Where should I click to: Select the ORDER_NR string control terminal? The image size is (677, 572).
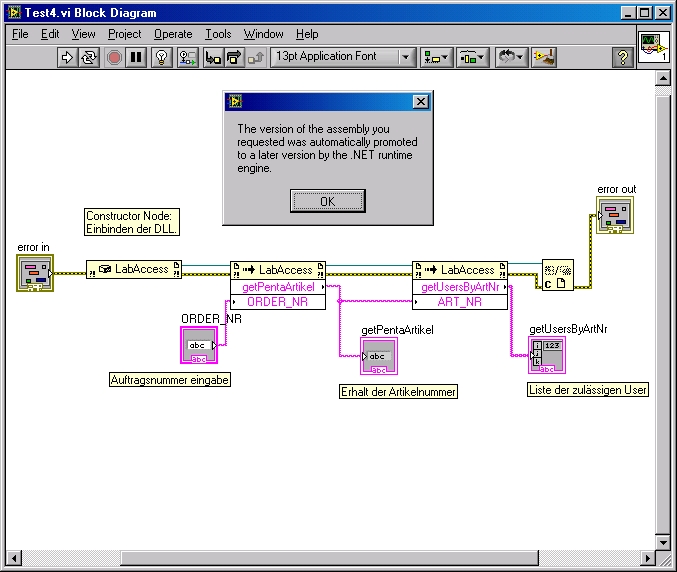(199, 345)
